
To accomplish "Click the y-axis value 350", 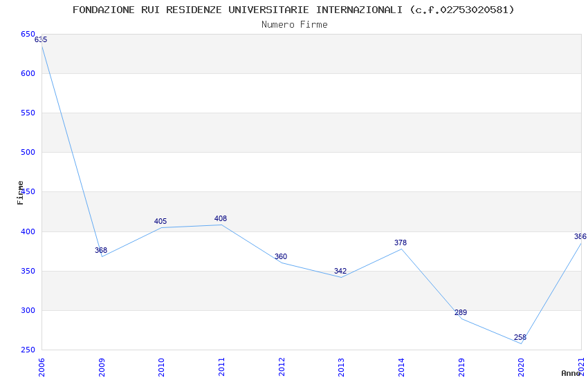I will point(28,271).
